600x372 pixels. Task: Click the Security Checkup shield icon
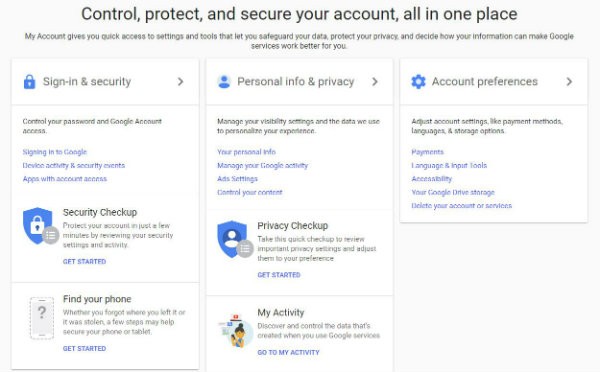pyautogui.click(x=41, y=226)
